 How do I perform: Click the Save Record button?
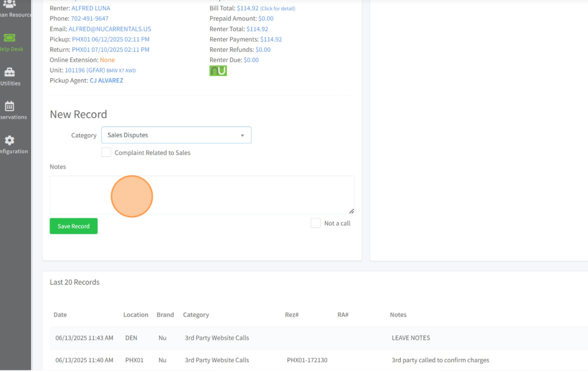[x=73, y=226]
